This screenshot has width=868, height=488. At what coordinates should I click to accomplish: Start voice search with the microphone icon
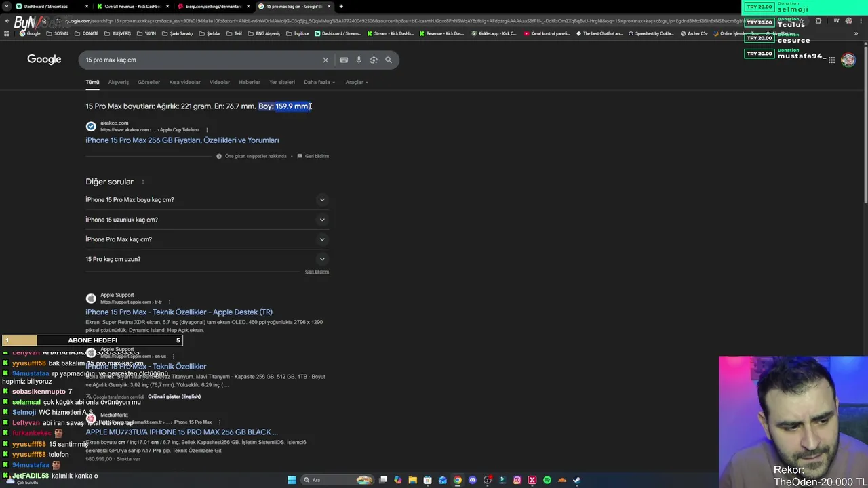[359, 60]
